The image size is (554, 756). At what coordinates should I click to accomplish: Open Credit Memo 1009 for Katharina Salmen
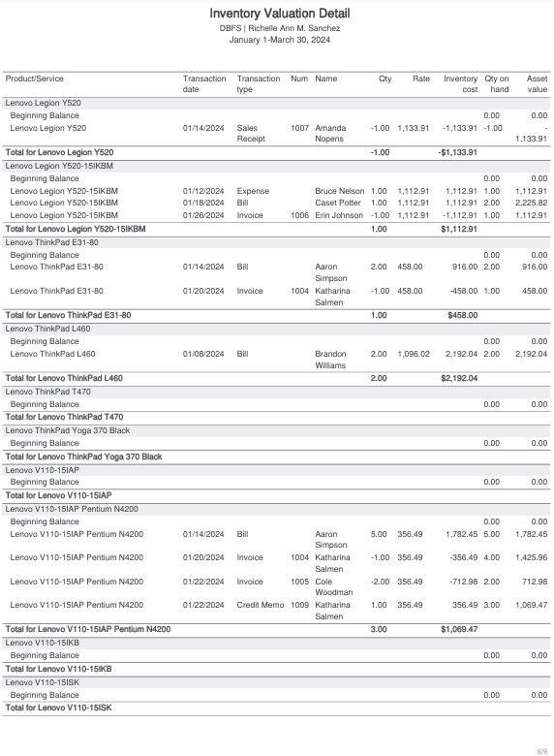tap(277, 611)
